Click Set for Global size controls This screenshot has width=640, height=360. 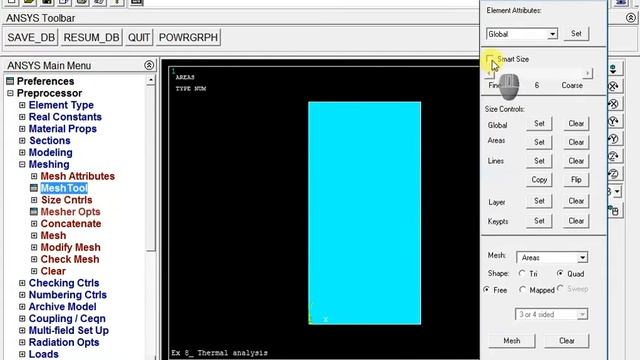tap(539, 123)
